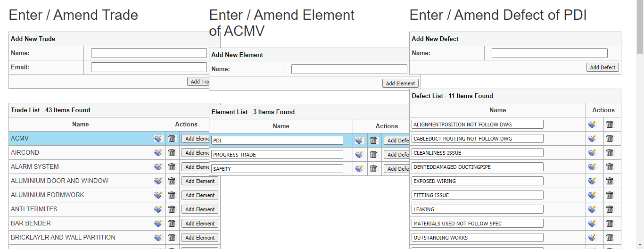
Task: Delete the AIRCOND trade via trash icon
Action: coord(172,153)
